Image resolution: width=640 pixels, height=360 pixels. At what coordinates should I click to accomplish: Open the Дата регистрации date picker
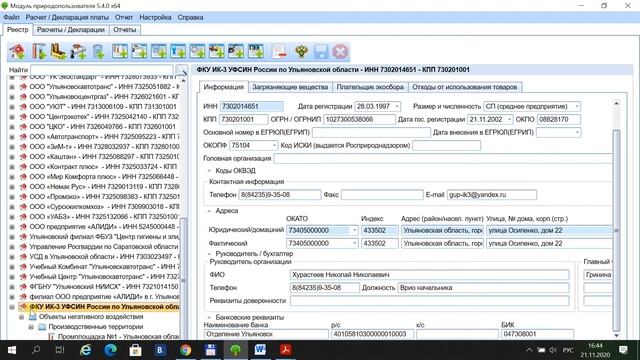397,107
